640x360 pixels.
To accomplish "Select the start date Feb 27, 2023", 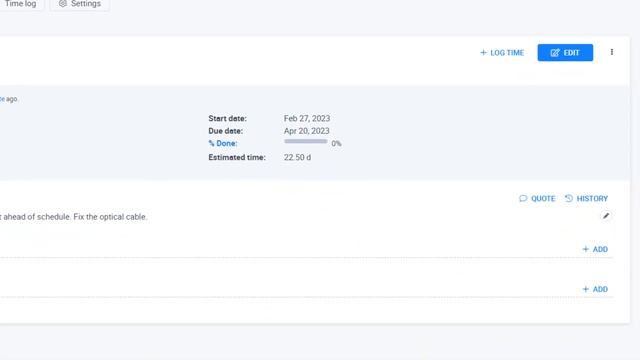I will [x=307, y=118].
